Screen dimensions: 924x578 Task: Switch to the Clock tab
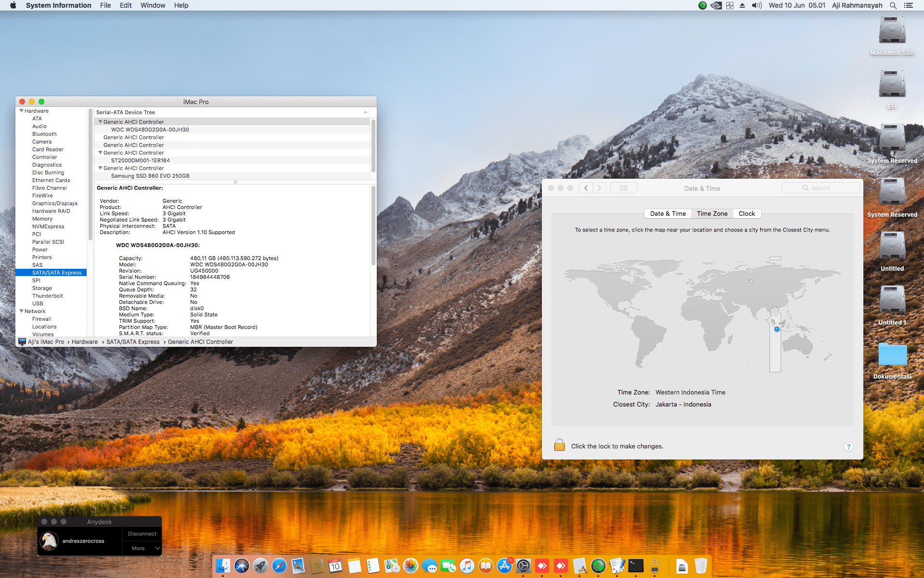point(747,214)
